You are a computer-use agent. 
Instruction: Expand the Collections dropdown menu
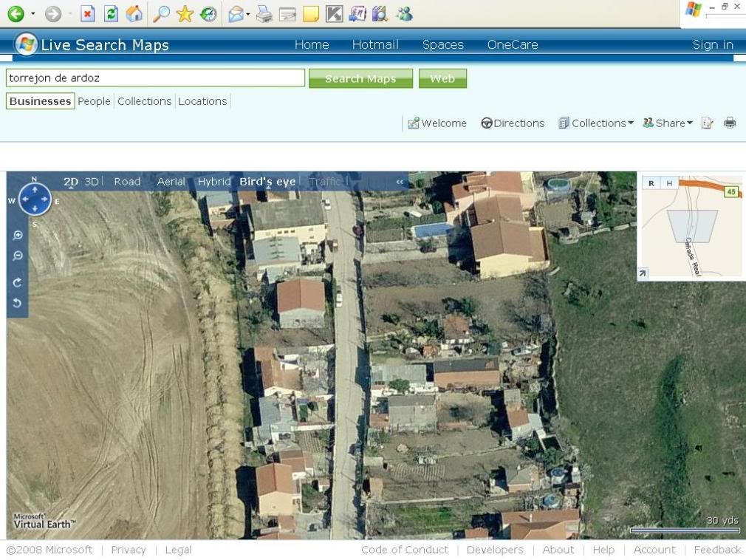(596, 123)
